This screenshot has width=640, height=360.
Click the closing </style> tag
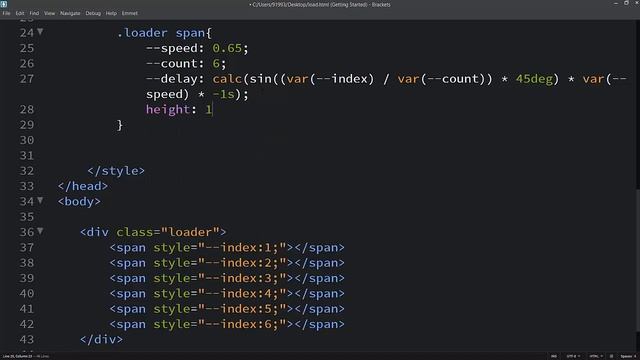116,171
